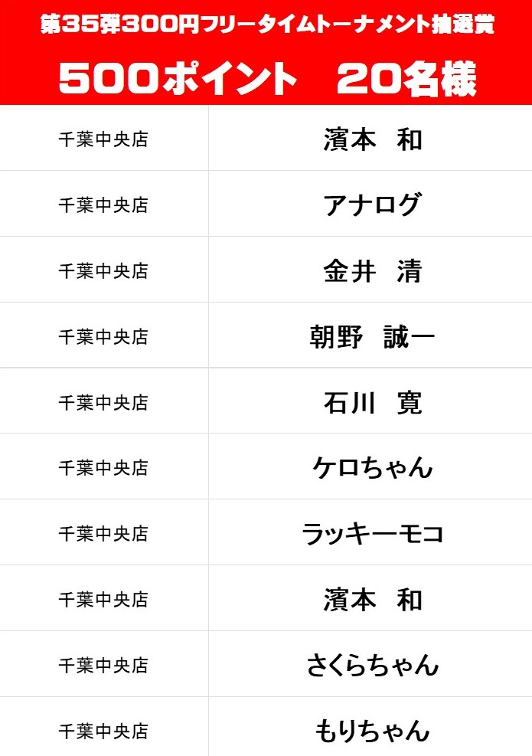Select the アナログ name cell
The height and width of the screenshot is (756, 532).
coord(372,205)
